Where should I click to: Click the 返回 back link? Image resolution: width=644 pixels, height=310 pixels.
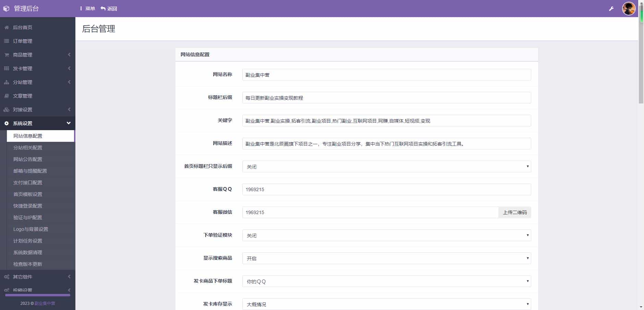tap(109, 9)
